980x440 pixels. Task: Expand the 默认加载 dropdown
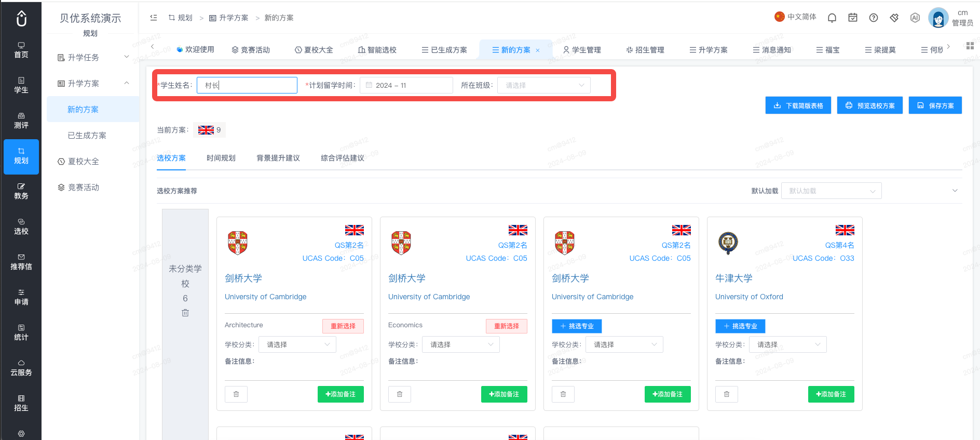(x=831, y=191)
